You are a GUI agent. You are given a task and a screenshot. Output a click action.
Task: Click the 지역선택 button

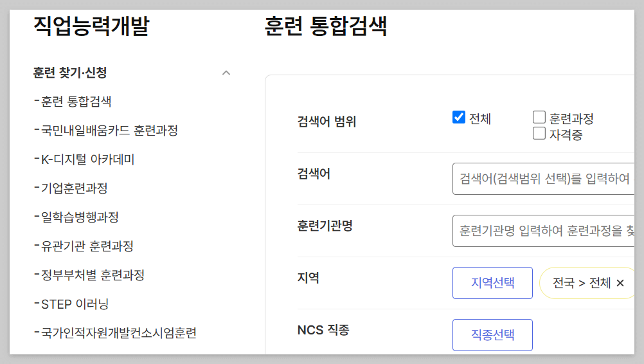tap(492, 283)
